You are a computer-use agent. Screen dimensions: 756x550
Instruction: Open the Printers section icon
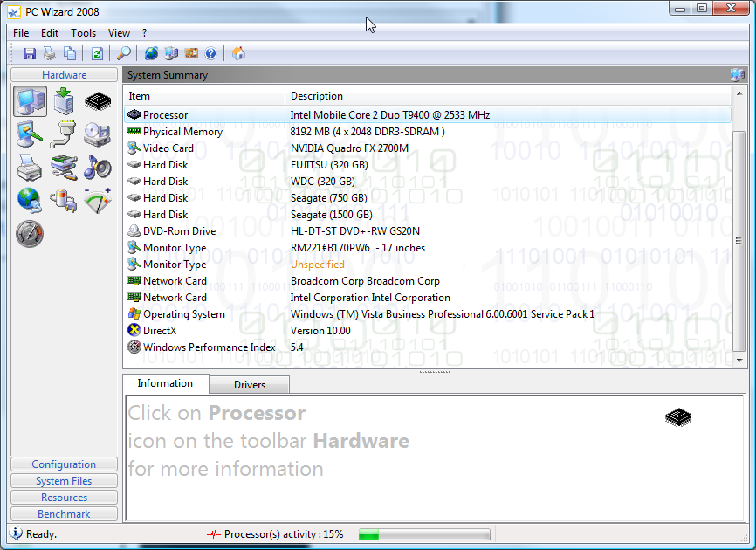click(x=29, y=168)
